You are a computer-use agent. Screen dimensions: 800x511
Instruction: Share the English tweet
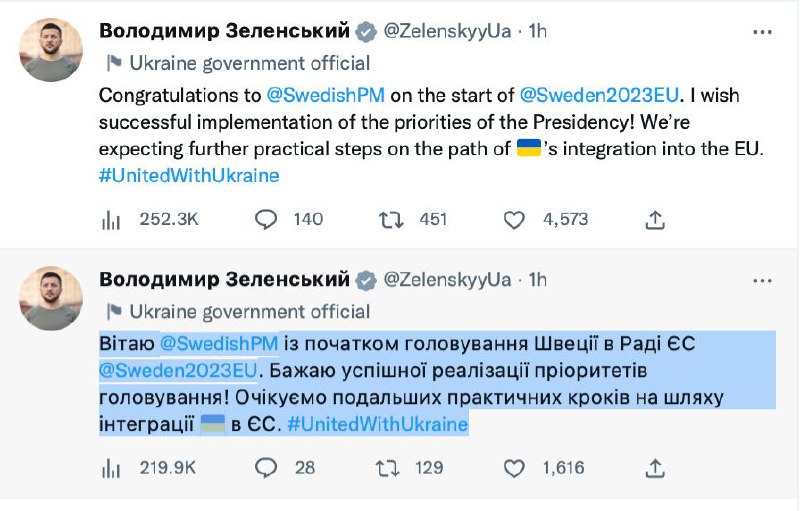tap(656, 219)
